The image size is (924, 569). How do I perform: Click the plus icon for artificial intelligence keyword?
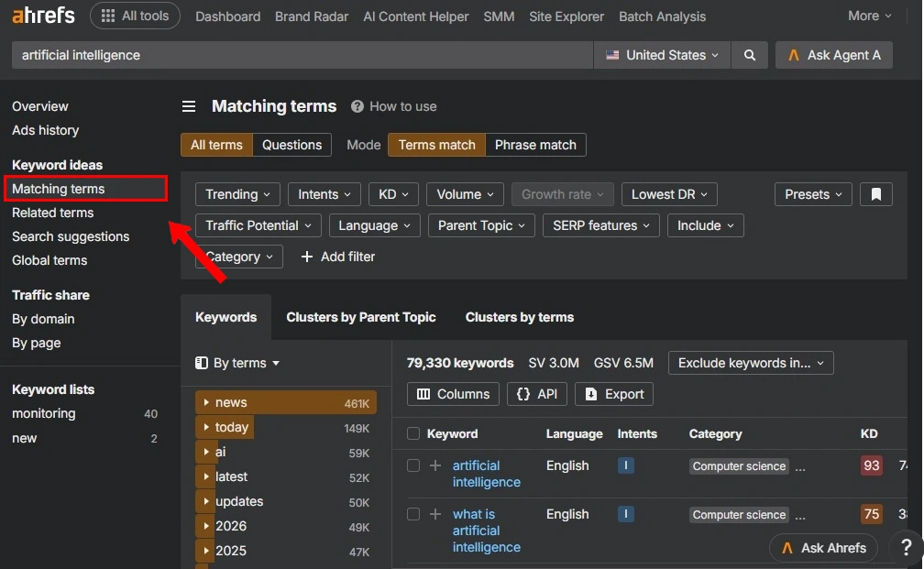[434, 465]
